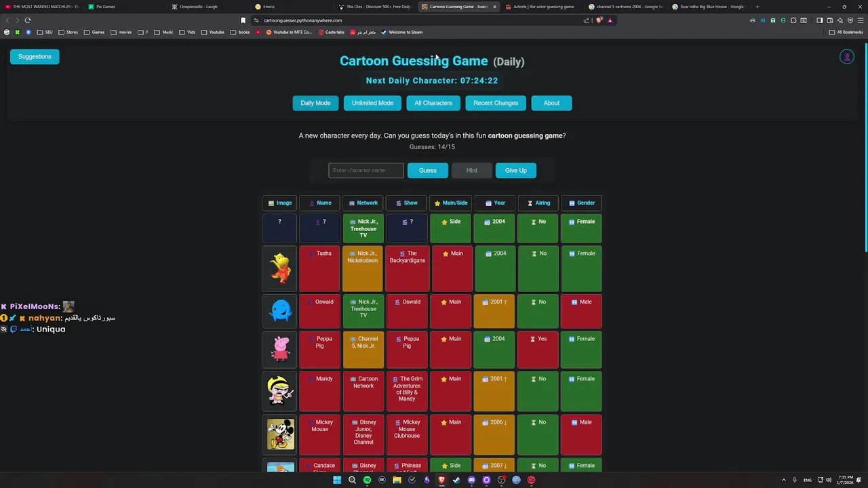Click the Year column header
Image resolution: width=868 pixels, height=488 pixels.
click(494, 203)
